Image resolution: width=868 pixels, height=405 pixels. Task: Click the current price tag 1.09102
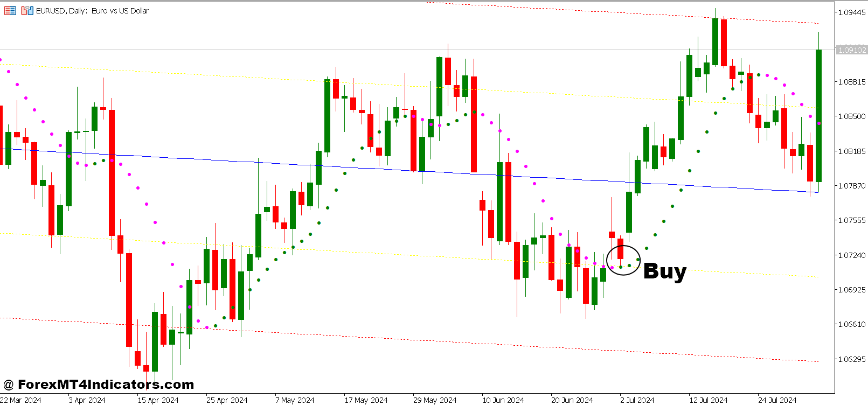pos(851,50)
